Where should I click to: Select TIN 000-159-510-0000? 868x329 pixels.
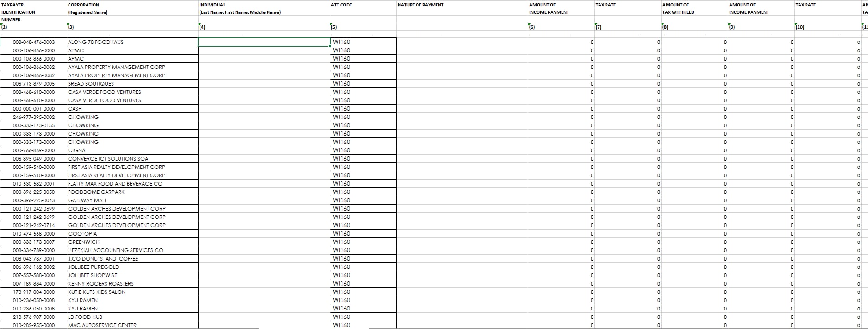34,175
